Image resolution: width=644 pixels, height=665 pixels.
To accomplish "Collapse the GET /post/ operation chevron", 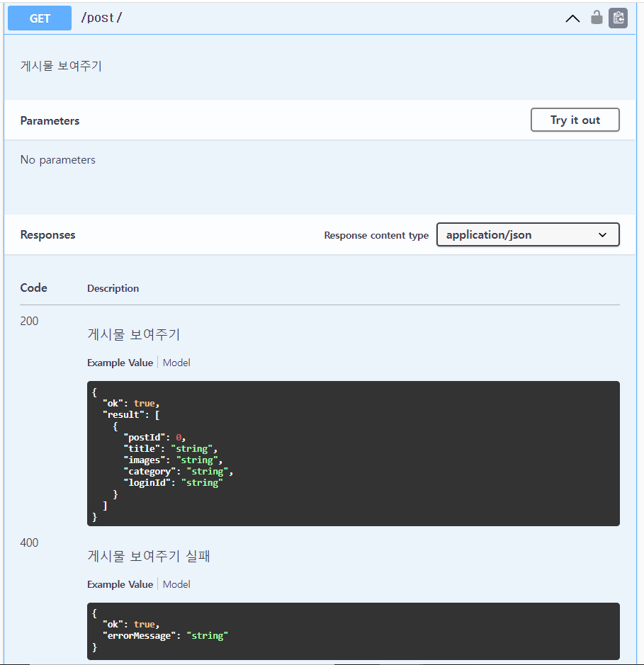I will [572, 18].
